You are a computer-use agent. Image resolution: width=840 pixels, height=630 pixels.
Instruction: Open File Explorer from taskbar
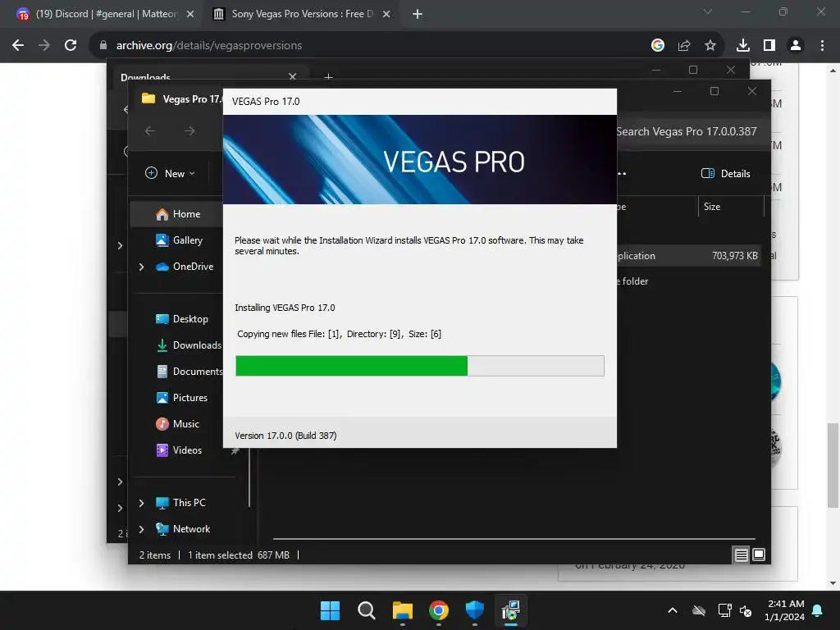[402, 610]
